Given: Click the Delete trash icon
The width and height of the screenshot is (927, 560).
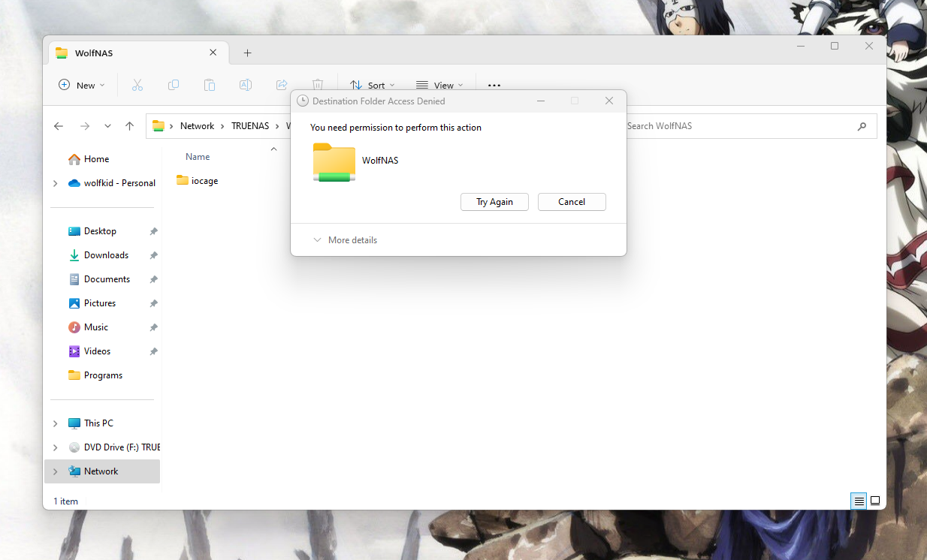Looking at the screenshot, I should click(318, 85).
